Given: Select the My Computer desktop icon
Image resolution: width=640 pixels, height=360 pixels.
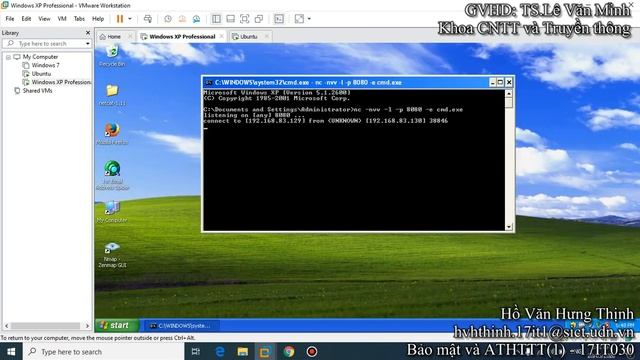Looking at the screenshot, I should click(x=112, y=212).
